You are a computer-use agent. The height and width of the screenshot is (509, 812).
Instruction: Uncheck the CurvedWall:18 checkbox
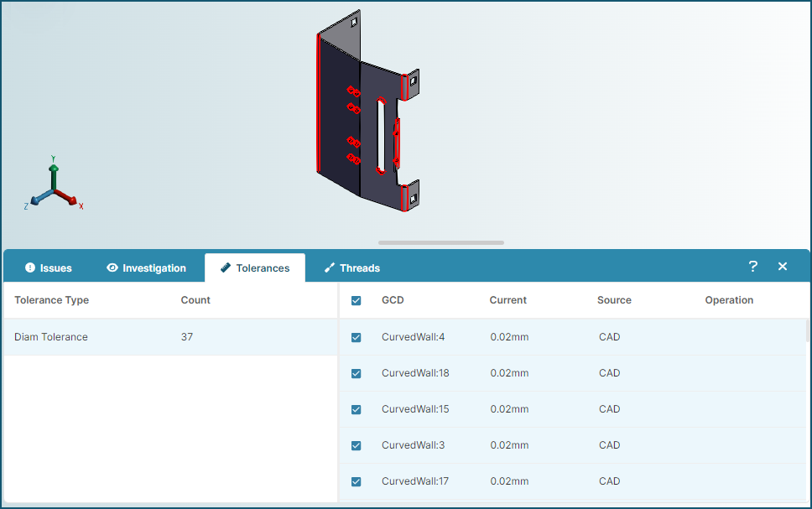(357, 374)
